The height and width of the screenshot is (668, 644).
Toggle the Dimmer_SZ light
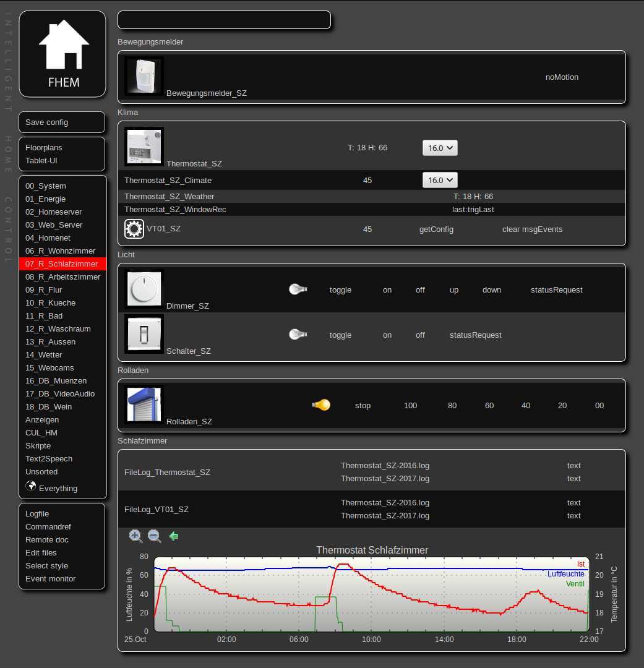(340, 289)
